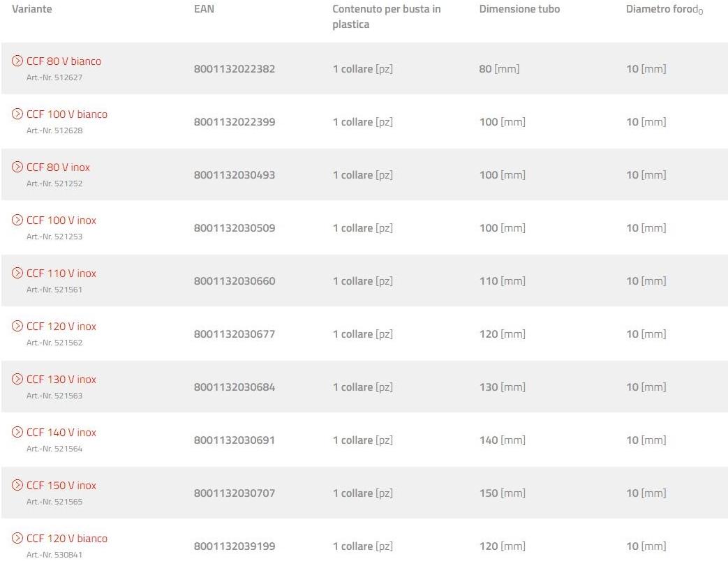This screenshot has width=728, height=561.
Task: Open the CCF 80 V bianco product link
Action: [x=64, y=61]
